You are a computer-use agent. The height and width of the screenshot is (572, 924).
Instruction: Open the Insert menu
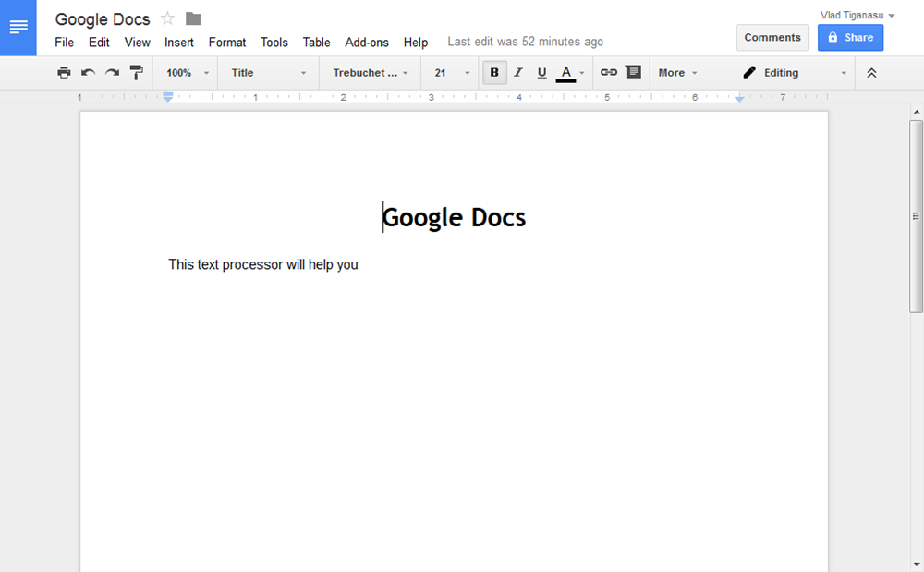(x=178, y=43)
